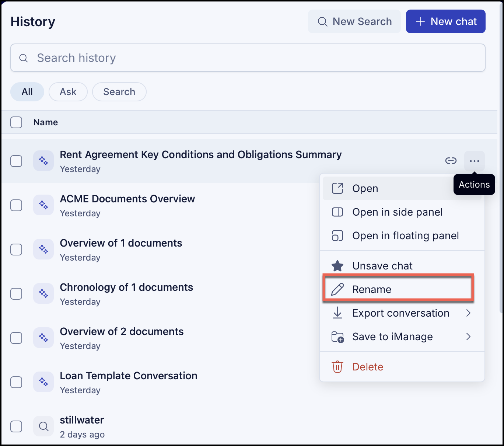Select checkbox for Chronology of 1 documents
This screenshot has height=446, width=504.
pyautogui.click(x=16, y=294)
